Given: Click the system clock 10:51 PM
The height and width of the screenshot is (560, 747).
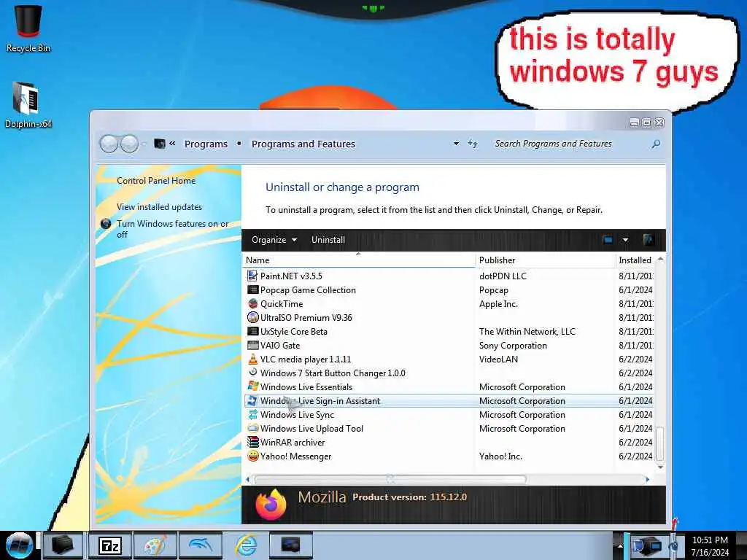Looking at the screenshot, I should pyautogui.click(x=709, y=540).
